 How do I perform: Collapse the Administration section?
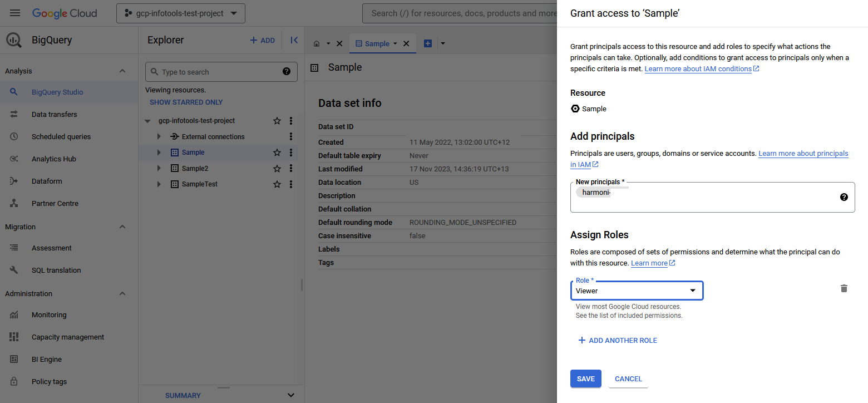tap(122, 293)
